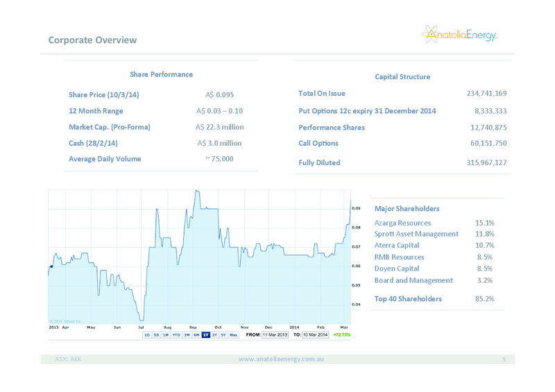Click the 234,741,169 value
Screen dimensions: 555x392
pyautogui.click(x=486, y=94)
